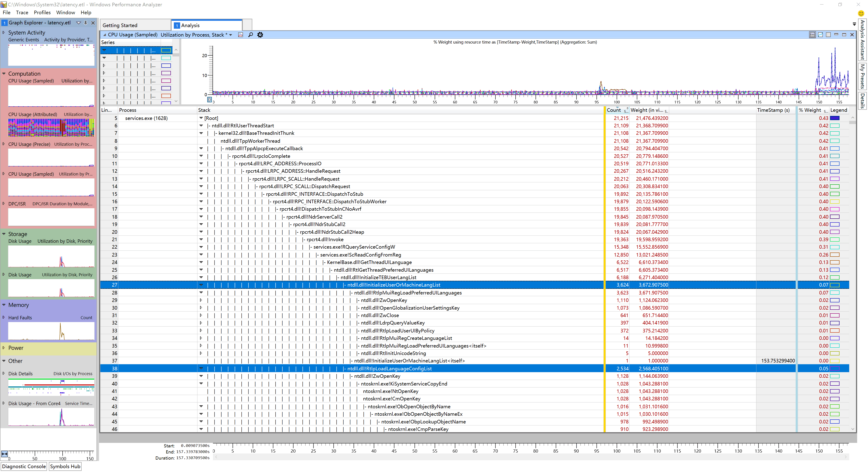
Task: Click the chart type icon beside preset name
Action: tap(241, 35)
